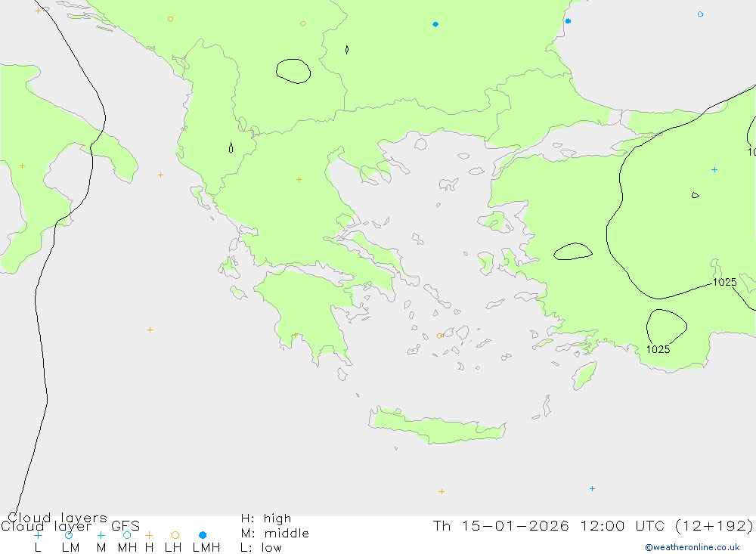
Task: Click the 'MH' legend label text
Action: point(127,548)
